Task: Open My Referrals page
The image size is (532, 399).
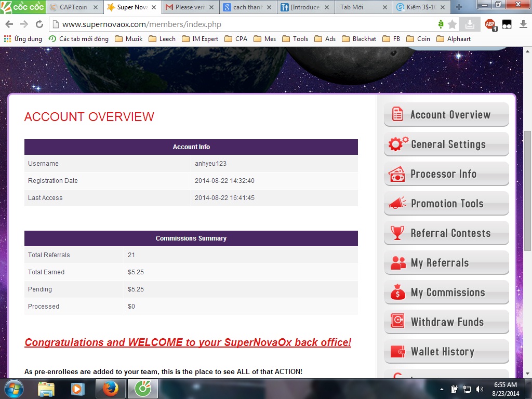Action: tap(446, 262)
